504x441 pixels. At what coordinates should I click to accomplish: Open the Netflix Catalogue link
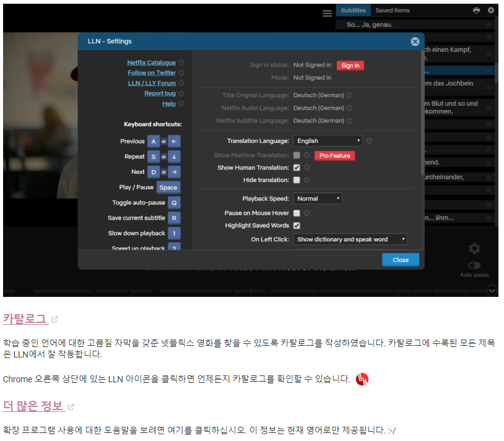click(151, 62)
